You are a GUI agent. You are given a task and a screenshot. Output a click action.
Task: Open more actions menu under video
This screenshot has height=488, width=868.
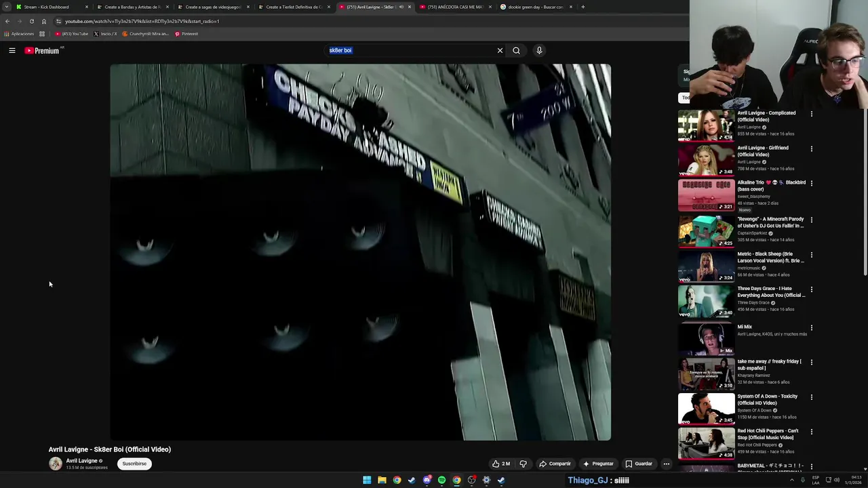[x=667, y=464]
